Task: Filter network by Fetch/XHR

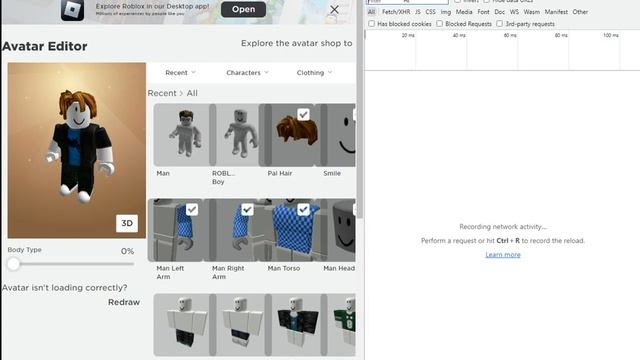Action: point(396,12)
